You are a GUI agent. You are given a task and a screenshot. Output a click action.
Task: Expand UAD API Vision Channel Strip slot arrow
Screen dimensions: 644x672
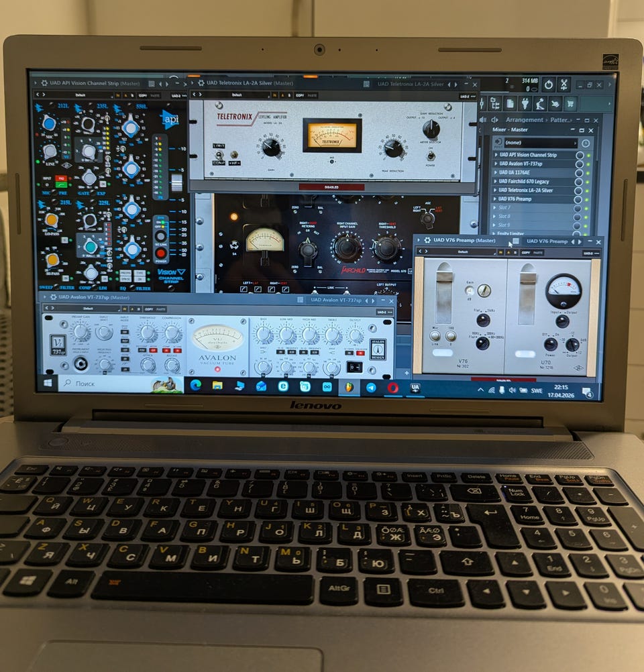pyautogui.click(x=496, y=155)
